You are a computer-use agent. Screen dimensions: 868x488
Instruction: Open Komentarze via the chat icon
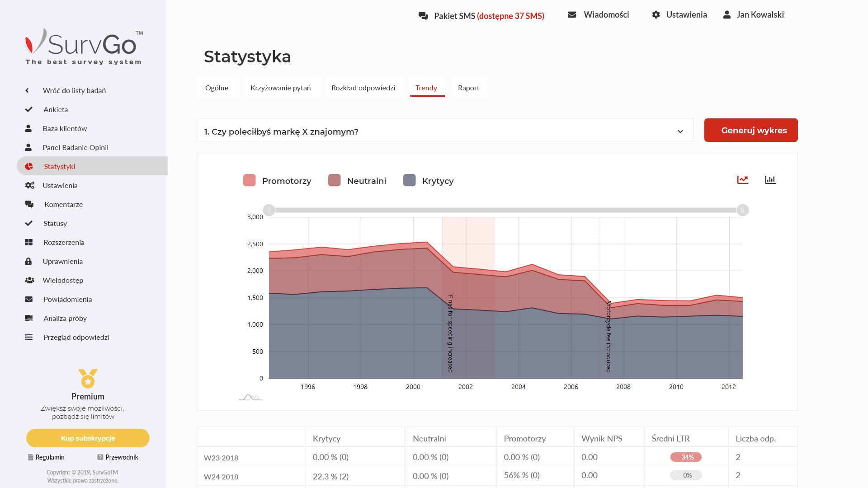63,204
